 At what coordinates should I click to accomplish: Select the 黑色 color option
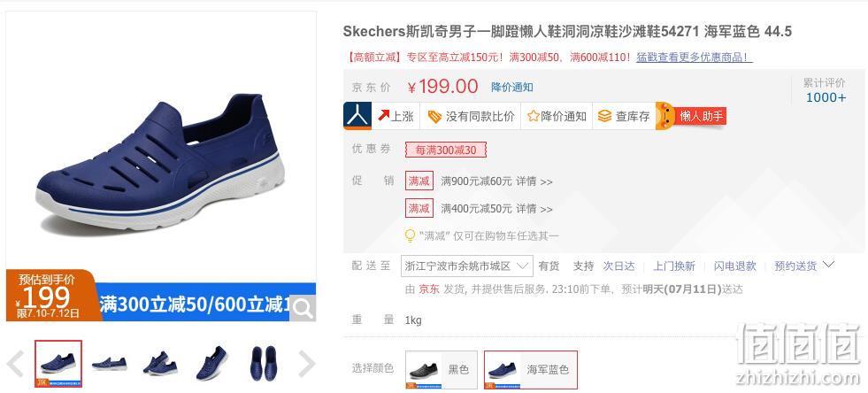[442, 369]
